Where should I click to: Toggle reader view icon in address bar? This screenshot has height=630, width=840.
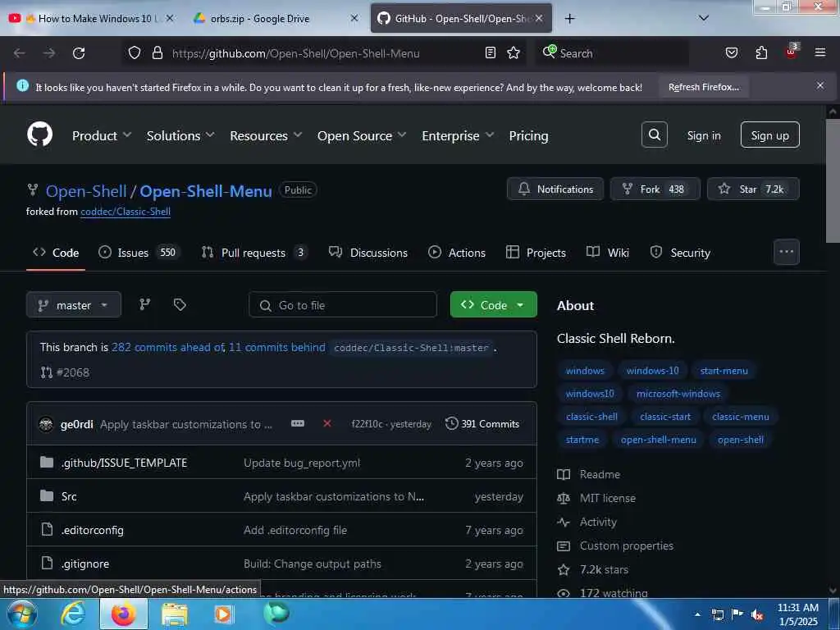[490, 52]
